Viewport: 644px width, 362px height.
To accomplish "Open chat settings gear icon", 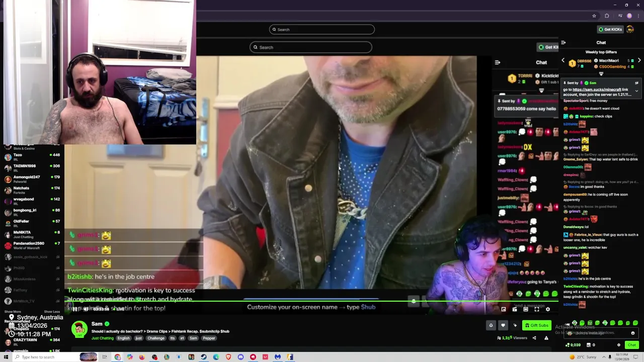I will point(619,345).
